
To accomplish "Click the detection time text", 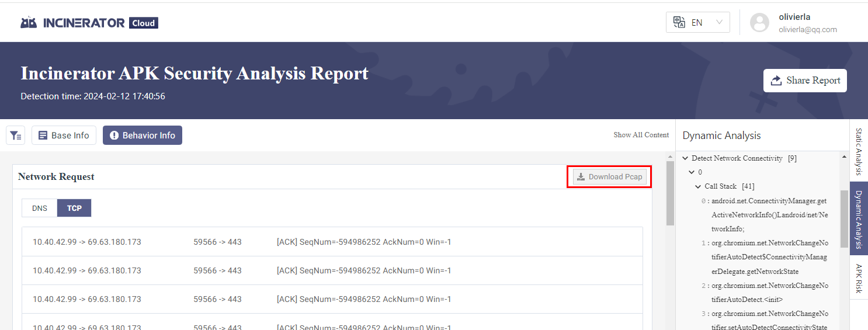I will pyautogui.click(x=93, y=96).
